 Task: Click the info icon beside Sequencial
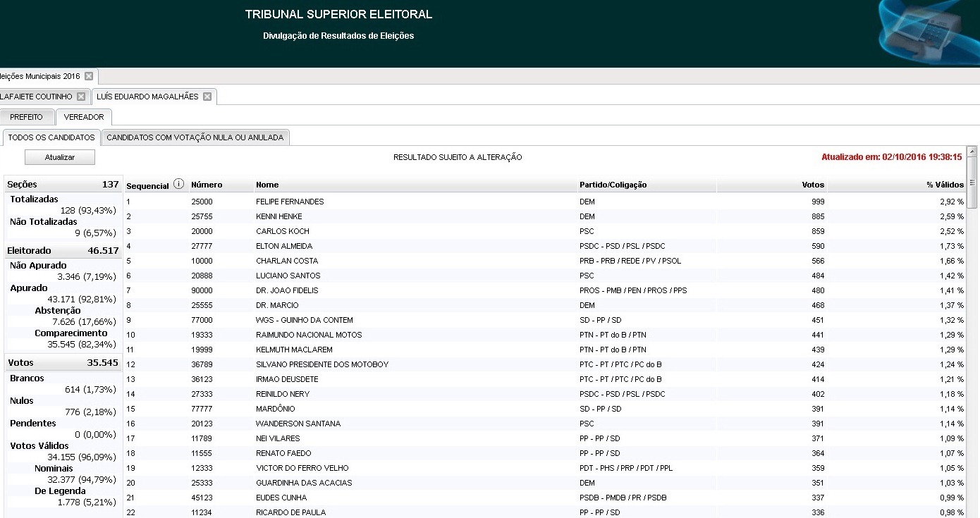[178, 185]
